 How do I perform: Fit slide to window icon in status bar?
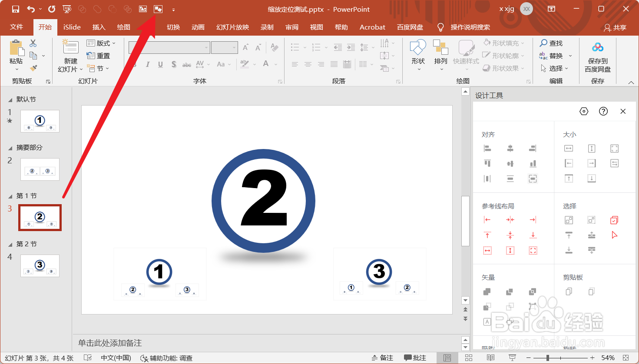point(626,358)
